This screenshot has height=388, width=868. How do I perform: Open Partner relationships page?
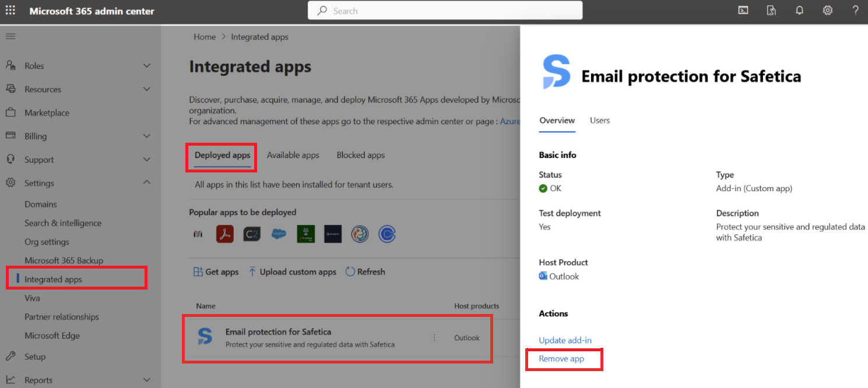[62, 317]
